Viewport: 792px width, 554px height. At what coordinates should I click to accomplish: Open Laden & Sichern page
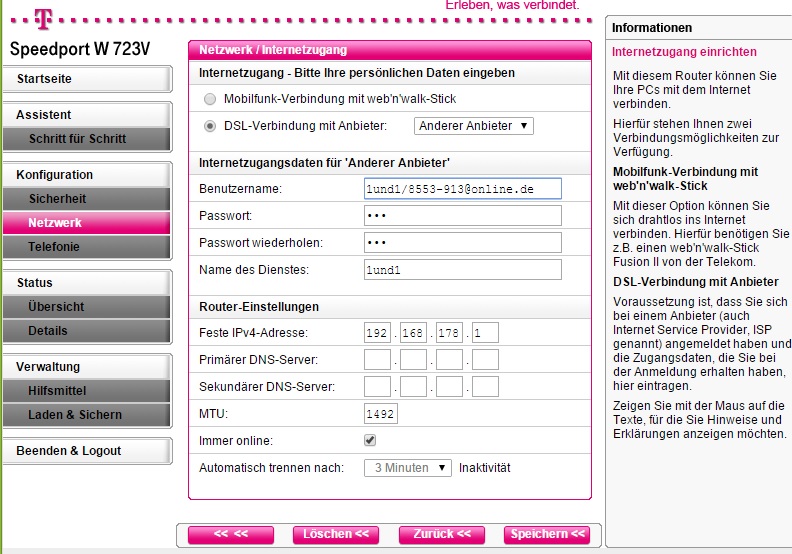[x=77, y=415]
